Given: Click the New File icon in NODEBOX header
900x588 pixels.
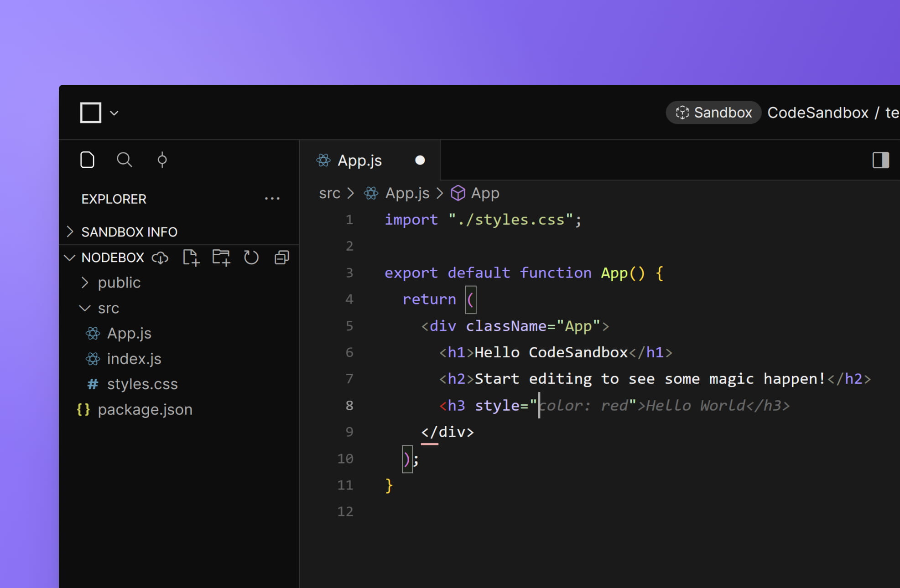Looking at the screenshot, I should pos(191,257).
